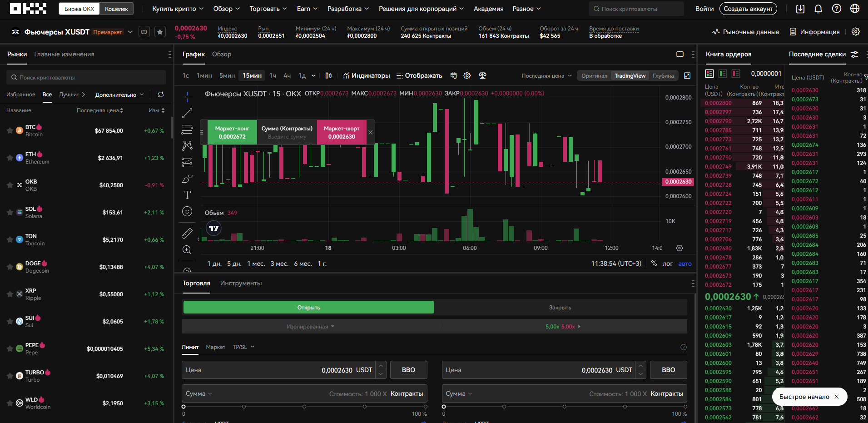
Task: Click Маркет-лонг quick buy button
Action: [232, 132]
